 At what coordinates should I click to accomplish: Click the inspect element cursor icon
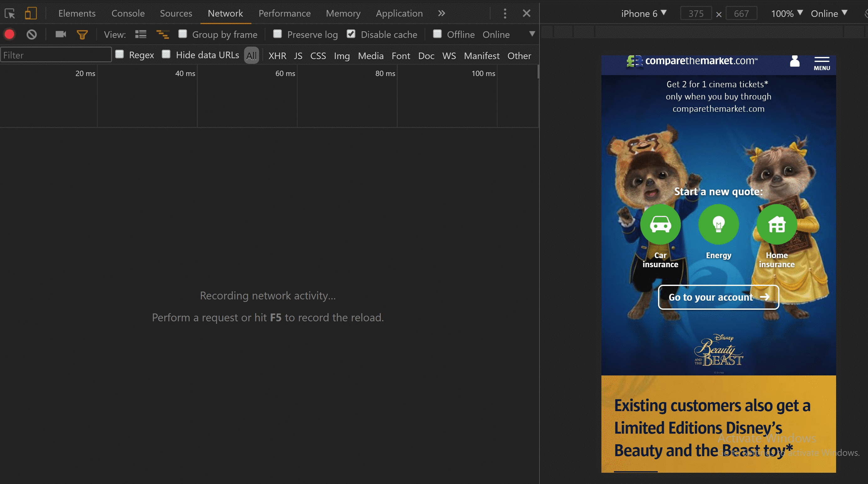point(10,13)
